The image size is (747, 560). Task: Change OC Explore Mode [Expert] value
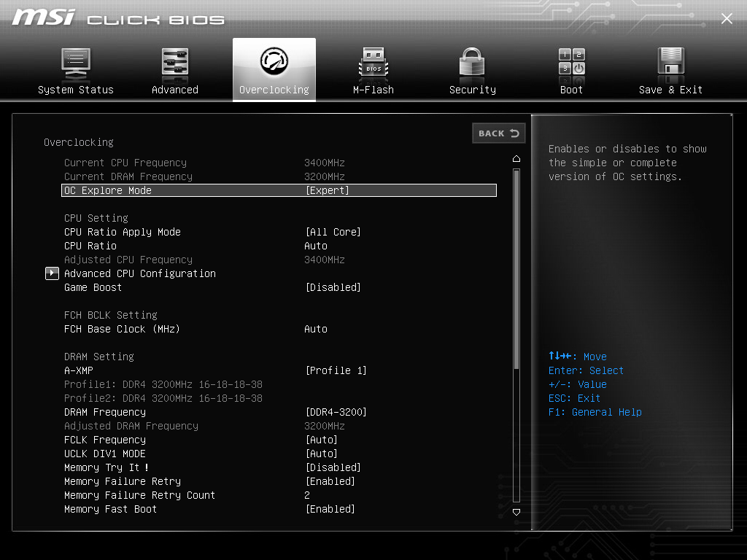click(328, 190)
